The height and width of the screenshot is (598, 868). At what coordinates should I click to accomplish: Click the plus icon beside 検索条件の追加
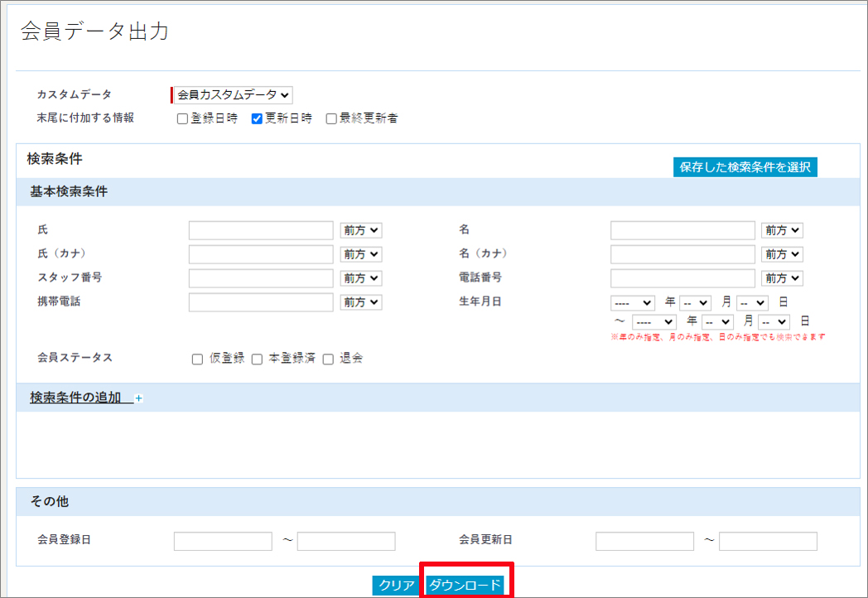(x=139, y=398)
